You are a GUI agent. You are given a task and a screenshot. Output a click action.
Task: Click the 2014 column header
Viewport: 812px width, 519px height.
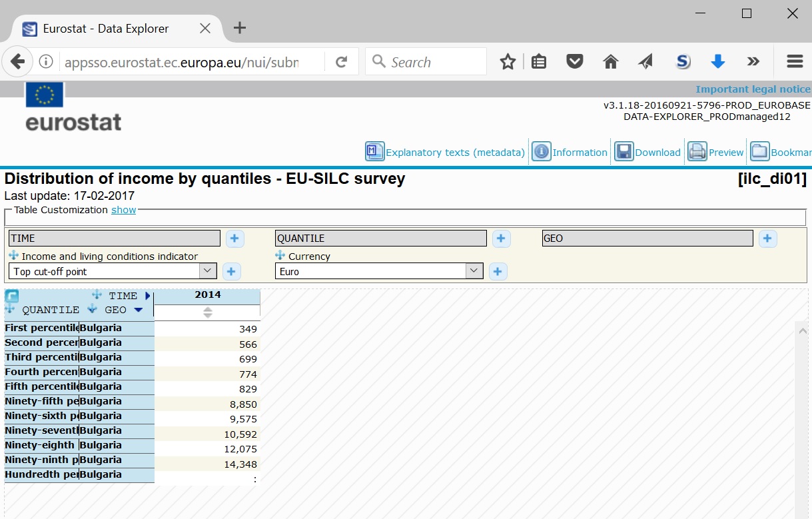pos(207,295)
